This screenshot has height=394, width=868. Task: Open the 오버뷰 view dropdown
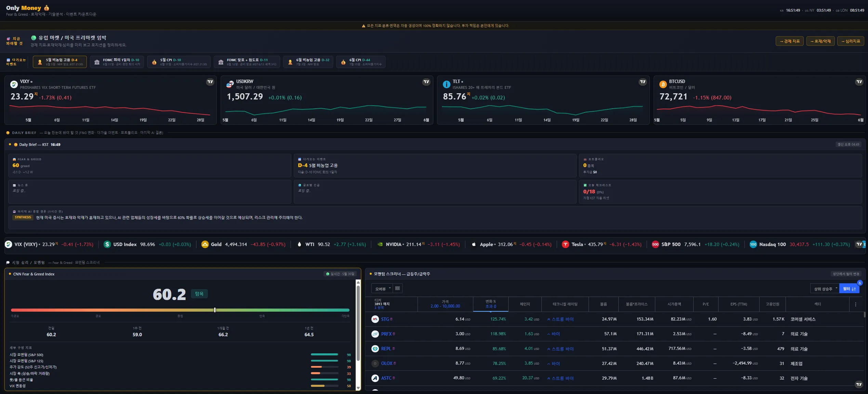pos(382,288)
